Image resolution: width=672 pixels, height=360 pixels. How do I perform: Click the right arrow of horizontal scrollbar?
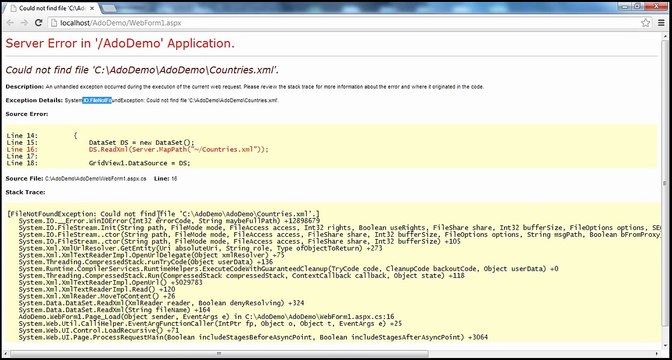[x=657, y=354]
